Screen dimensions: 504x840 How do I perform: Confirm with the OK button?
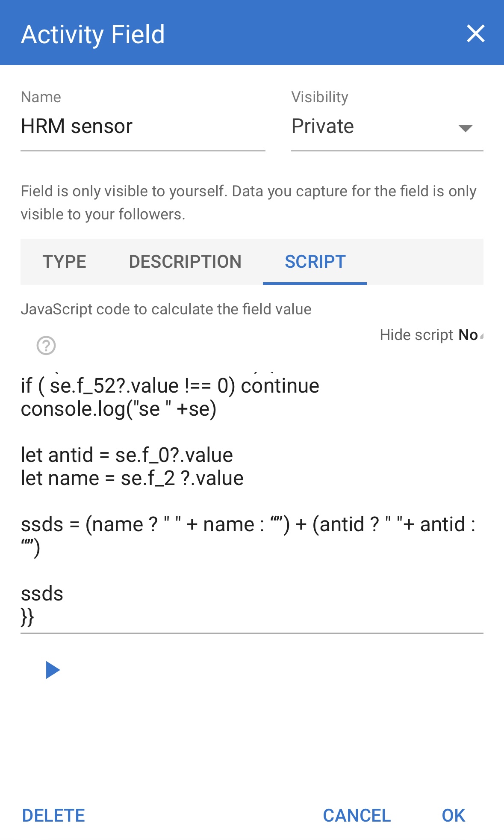click(x=453, y=816)
